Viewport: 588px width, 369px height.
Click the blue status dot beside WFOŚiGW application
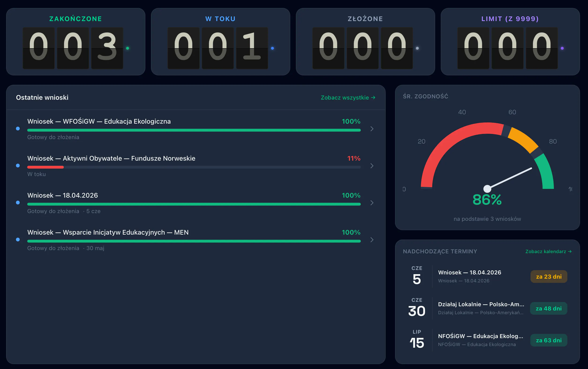click(x=18, y=129)
